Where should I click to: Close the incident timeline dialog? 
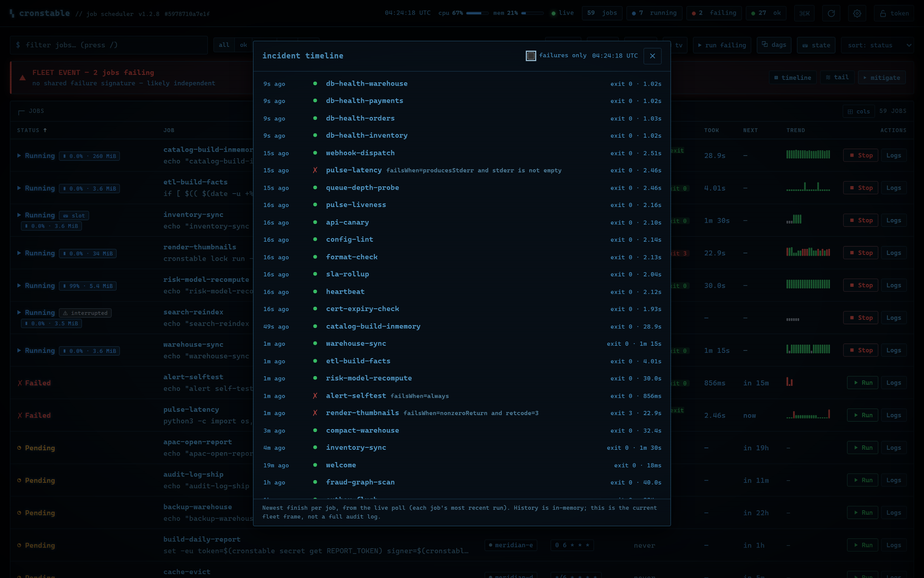point(652,56)
